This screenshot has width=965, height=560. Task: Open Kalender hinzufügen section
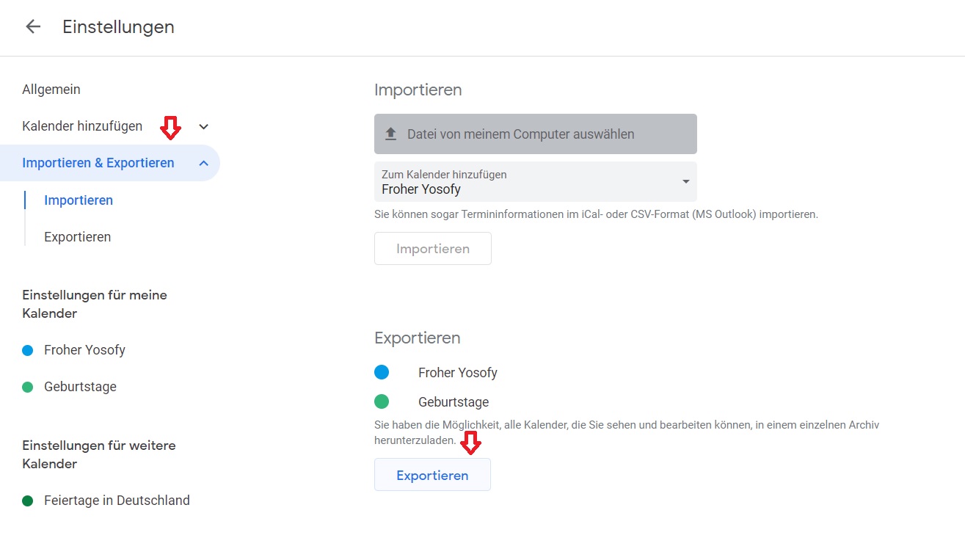click(x=82, y=126)
